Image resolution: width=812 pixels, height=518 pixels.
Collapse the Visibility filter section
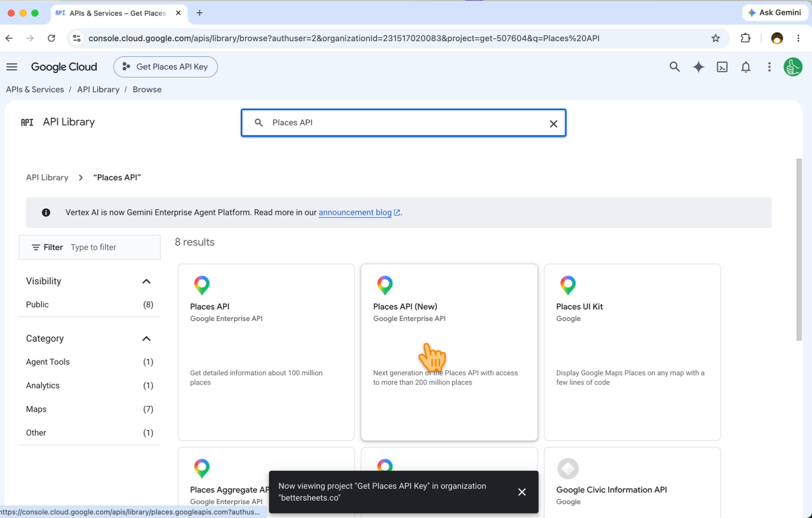click(146, 281)
